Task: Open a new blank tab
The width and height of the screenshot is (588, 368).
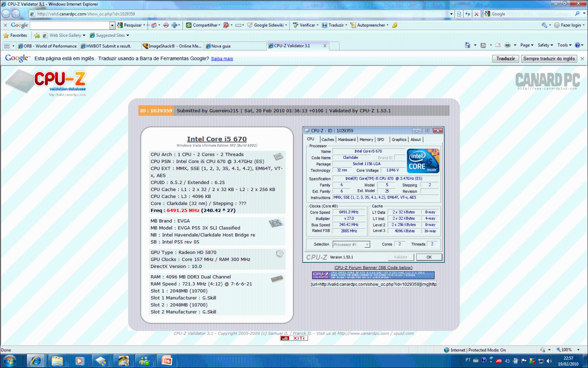Action: (x=334, y=46)
